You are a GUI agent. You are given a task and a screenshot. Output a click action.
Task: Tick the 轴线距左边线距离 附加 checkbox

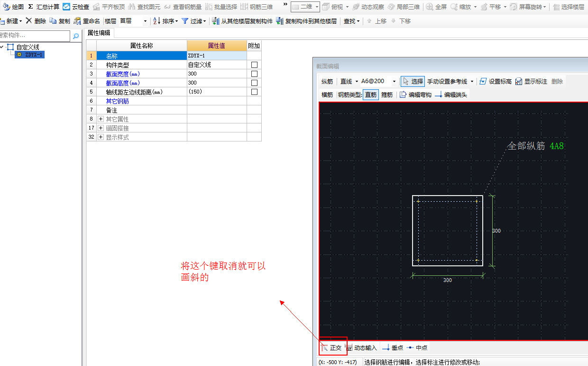pos(254,92)
